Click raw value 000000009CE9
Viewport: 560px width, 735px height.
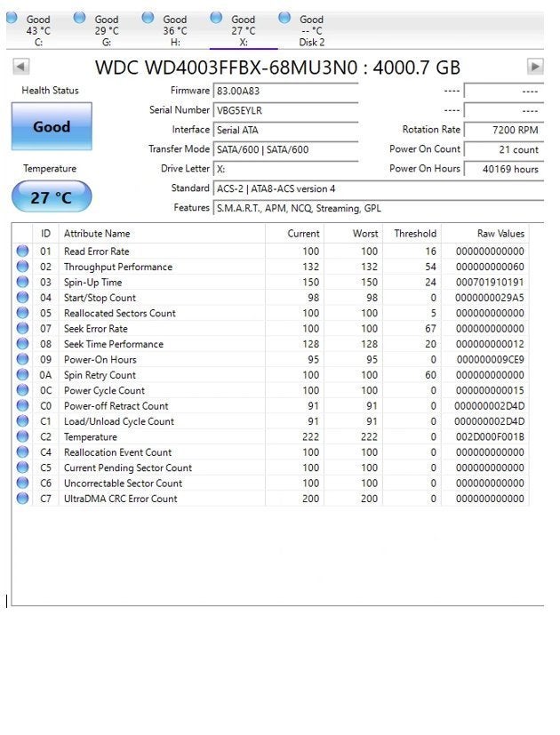pos(491,360)
